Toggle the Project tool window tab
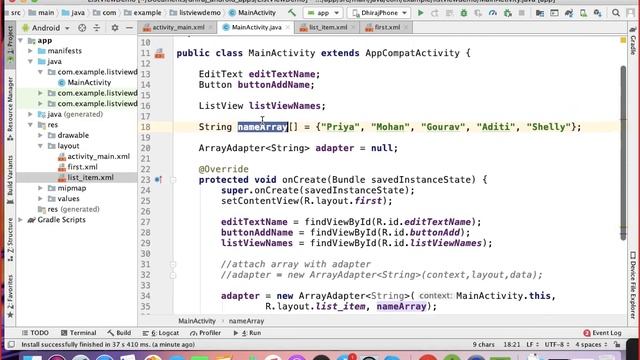 click(10, 45)
